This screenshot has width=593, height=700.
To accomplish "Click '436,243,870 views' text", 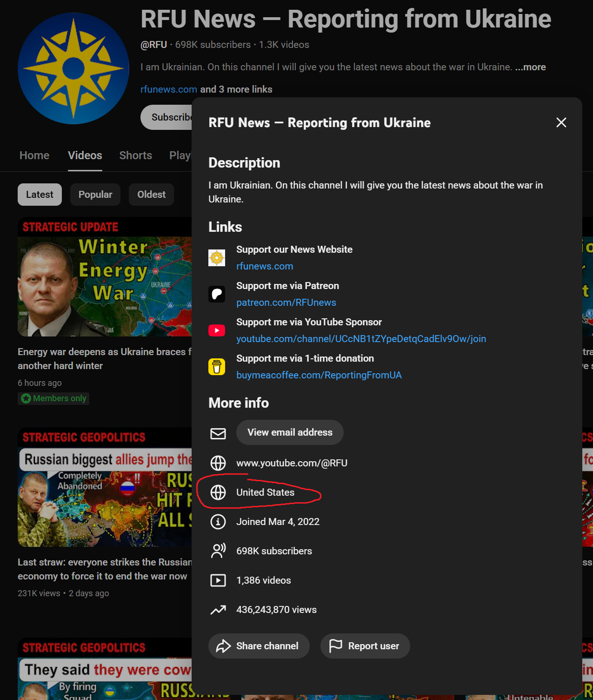I will pyautogui.click(x=276, y=610).
